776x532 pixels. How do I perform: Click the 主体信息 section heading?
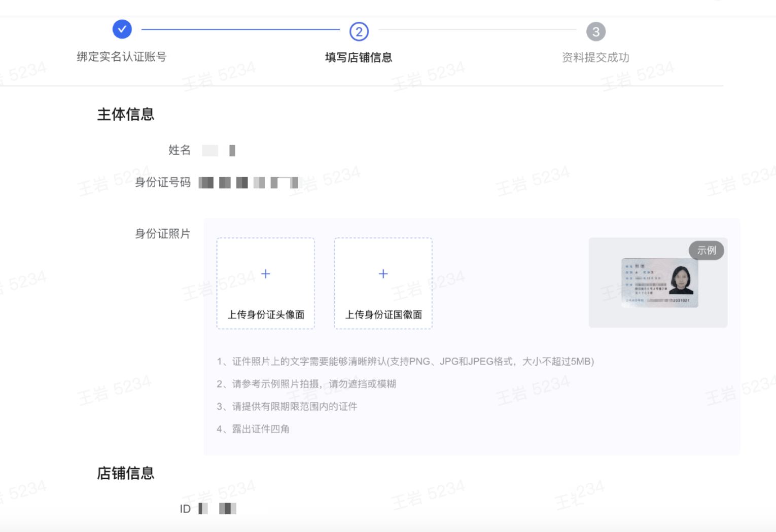[x=126, y=115]
